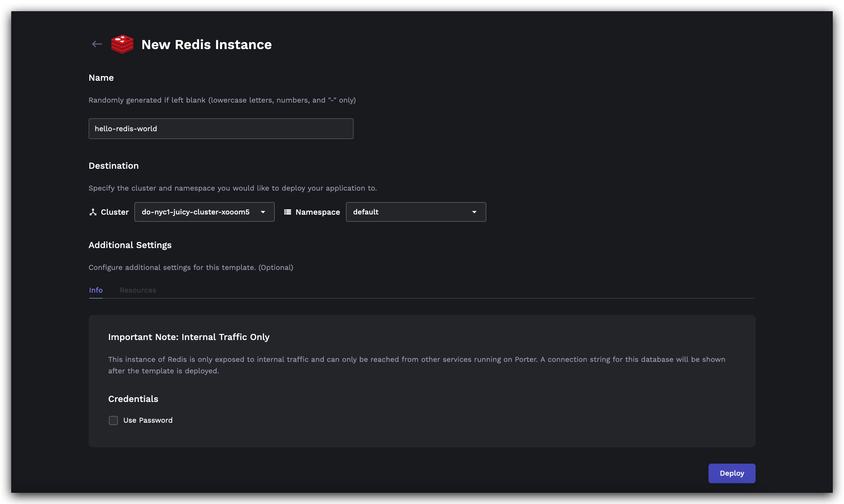
Task: Open the Namespace dropdown showing default
Action: pos(416,212)
